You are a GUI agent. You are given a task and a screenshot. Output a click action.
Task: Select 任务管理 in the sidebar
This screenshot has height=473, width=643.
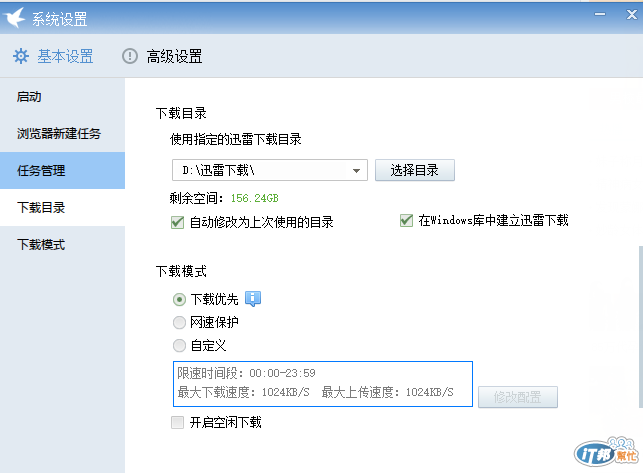tap(62, 170)
